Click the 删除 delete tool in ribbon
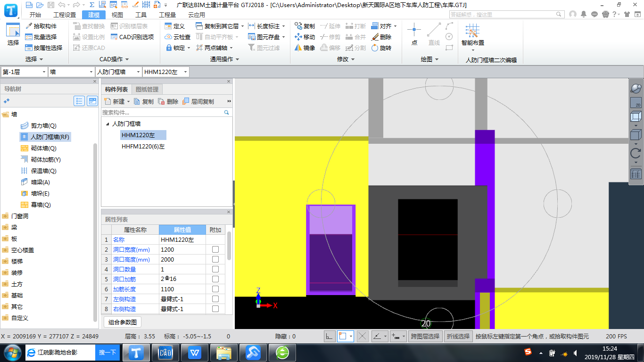 click(x=381, y=37)
